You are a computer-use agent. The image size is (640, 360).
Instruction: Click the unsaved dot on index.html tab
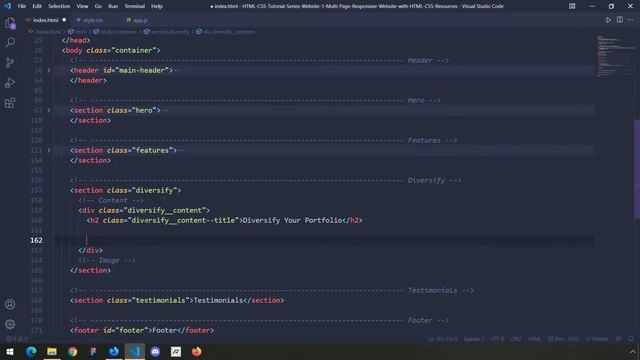pyautogui.click(x=64, y=20)
